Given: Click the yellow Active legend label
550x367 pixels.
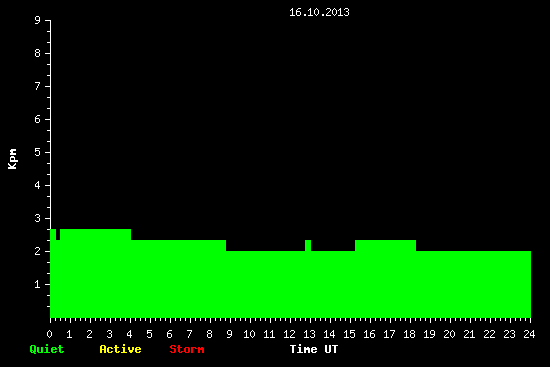Looking at the screenshot, I should 120,349.
